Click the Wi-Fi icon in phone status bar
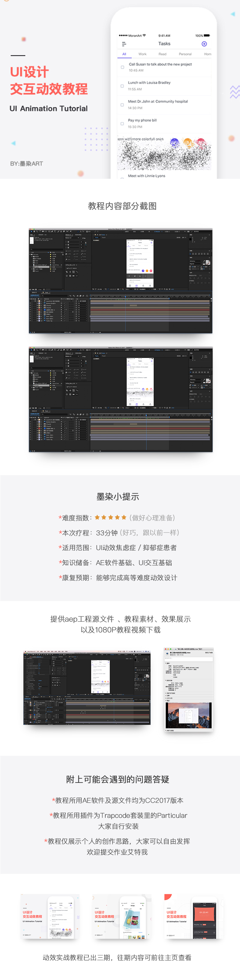240x980 pixels. point(144,35)
